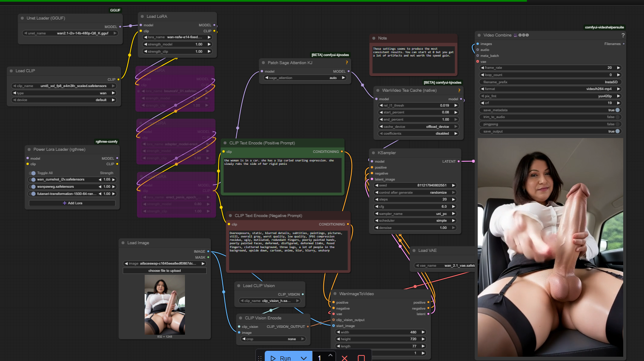The width and height of the screenshot is (644, 361).
Task: Open help icon on WanVideo Tea Cache node
Action: coord(459,90)
